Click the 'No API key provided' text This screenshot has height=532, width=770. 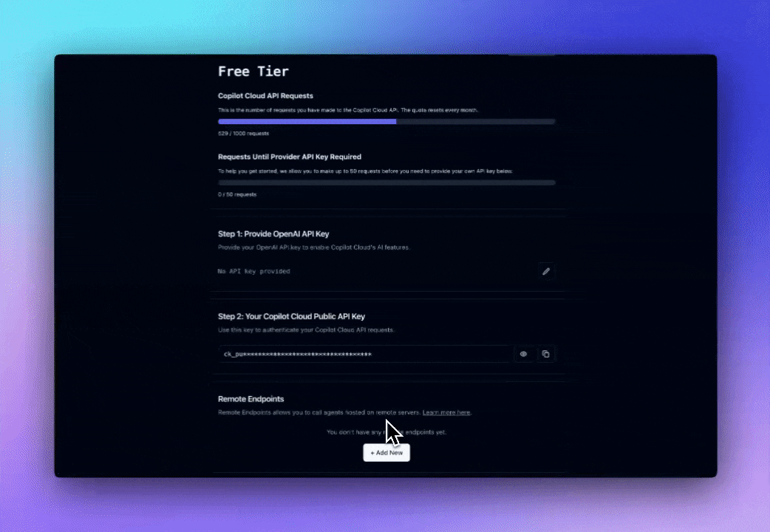pyautogui.click(x=254, y=271)
